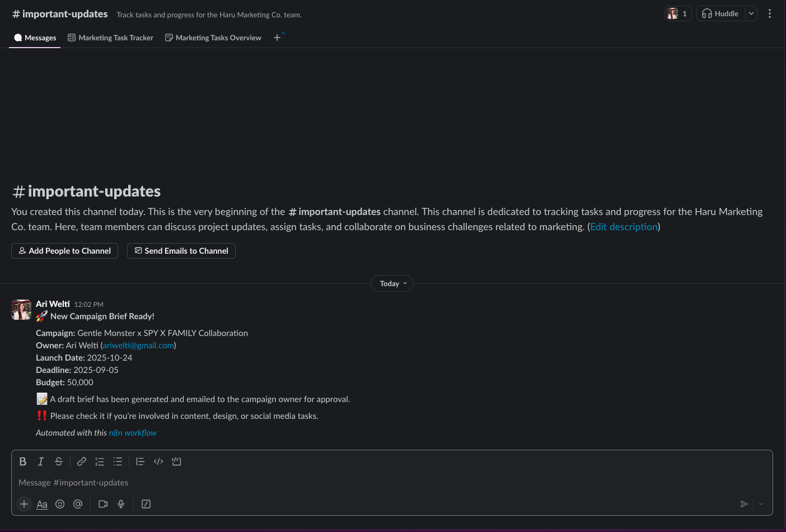Select Launch Date 2025-10-24 value
Image resolution: width=786 pixels, height=532 pixels.
coord(110,358)
